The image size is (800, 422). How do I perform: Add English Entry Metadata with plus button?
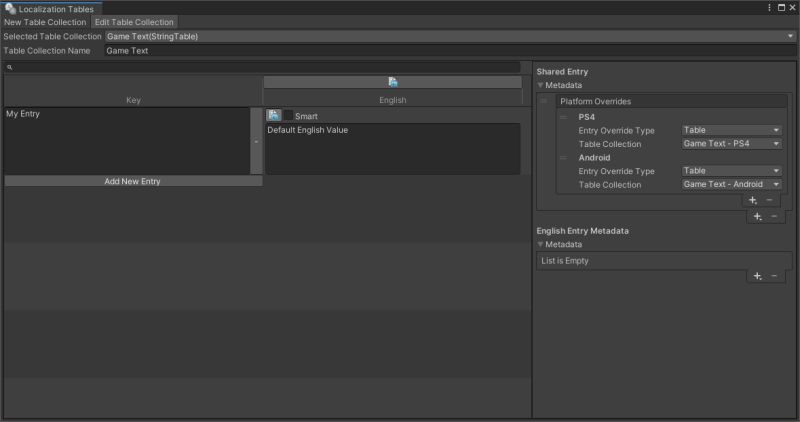click(x=758, y=276)
